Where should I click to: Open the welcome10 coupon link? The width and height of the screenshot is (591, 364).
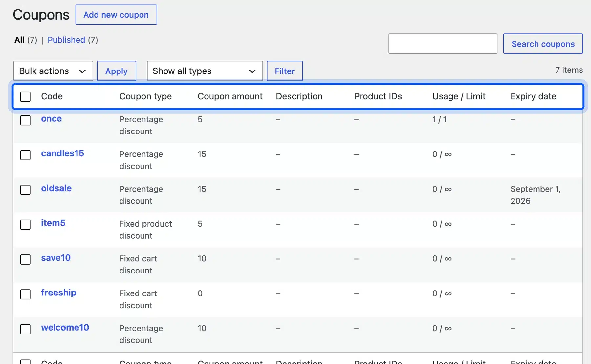tap(65, 327)
